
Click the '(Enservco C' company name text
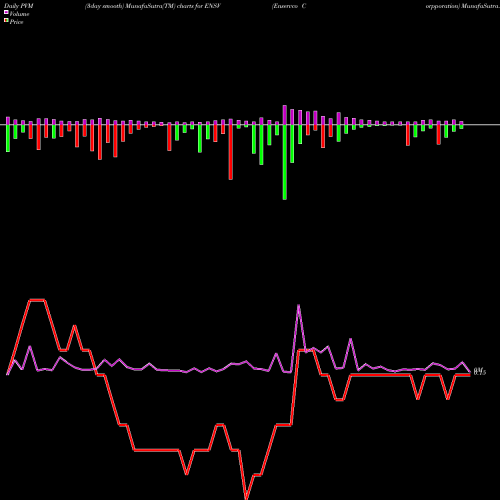[289, 6]
